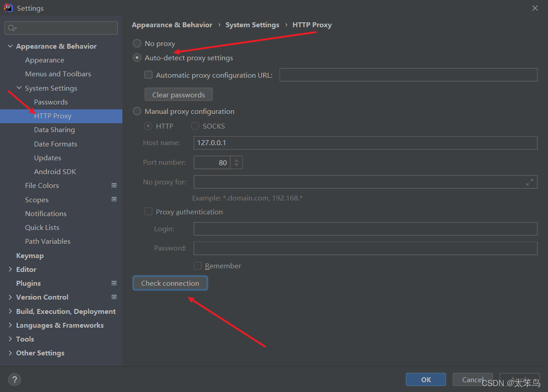Click the IntelliJ logo in title bar
This screenshot has height=392, width=548.
click(8, 8)
